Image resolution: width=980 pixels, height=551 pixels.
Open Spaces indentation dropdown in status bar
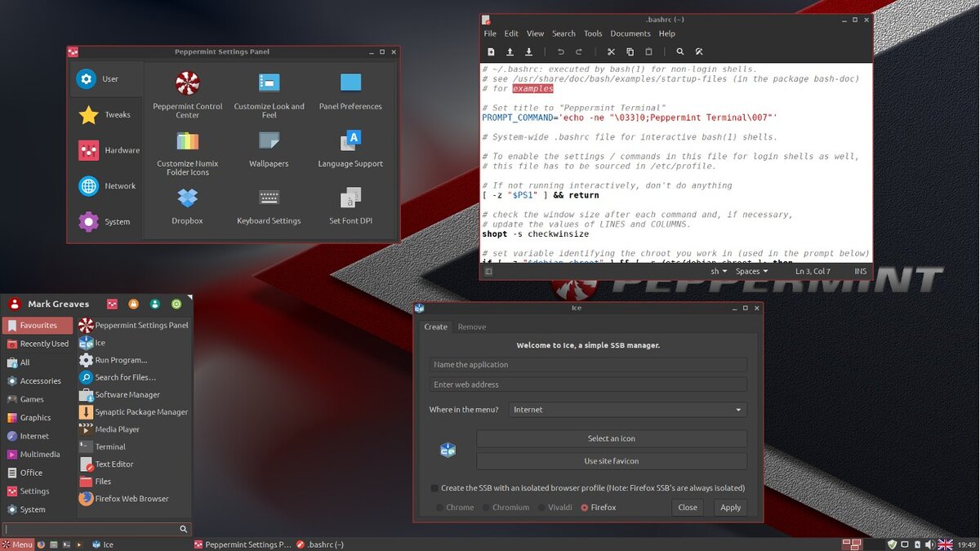pos(751,271)
